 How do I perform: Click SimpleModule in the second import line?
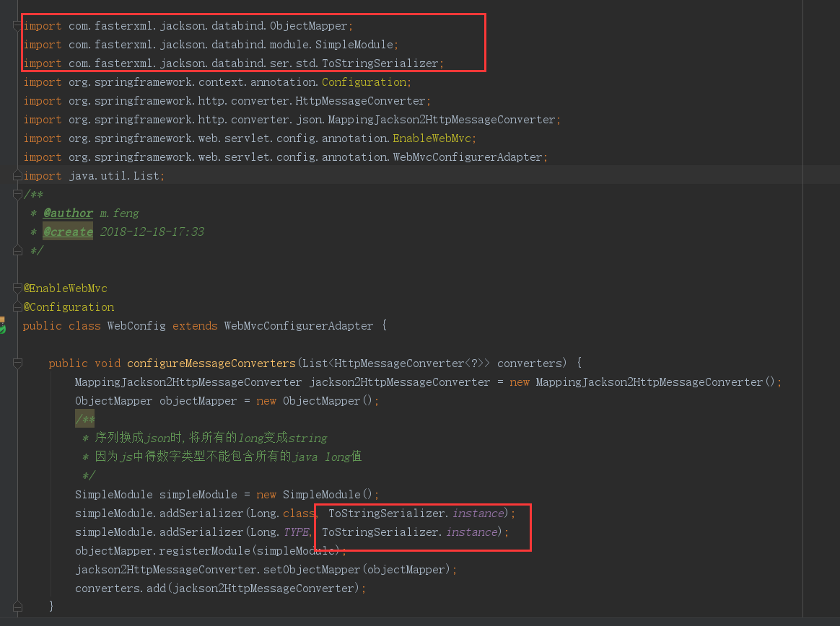click(x=354, y=45)
